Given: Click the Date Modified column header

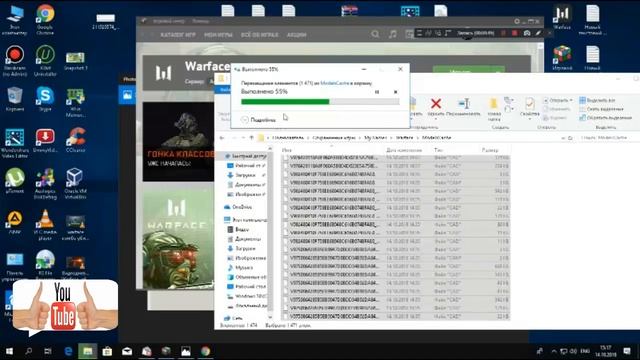Looking at the screenshot, I should click(404, 150).
